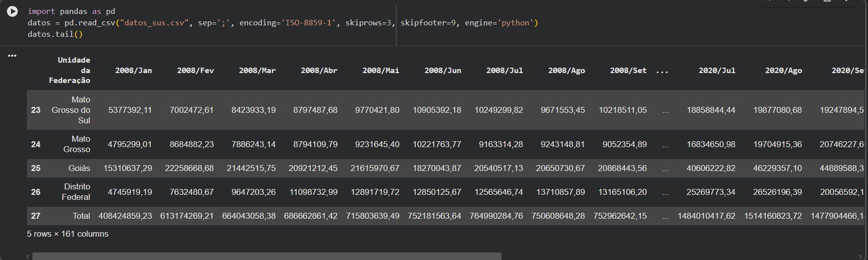
Task: Click the Distrito Federal row label
Action: tap(76, 192)
